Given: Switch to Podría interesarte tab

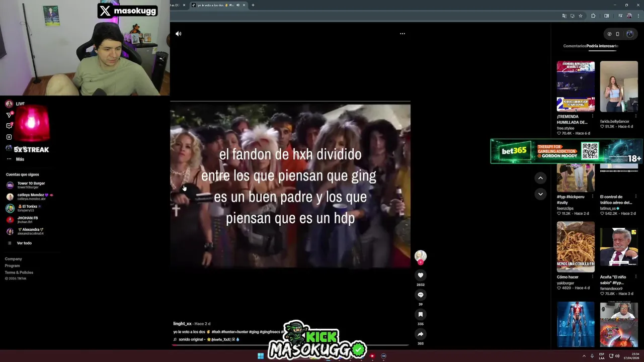Looking at the screenshot, I should pyautogui.click(x=602, y=46).
